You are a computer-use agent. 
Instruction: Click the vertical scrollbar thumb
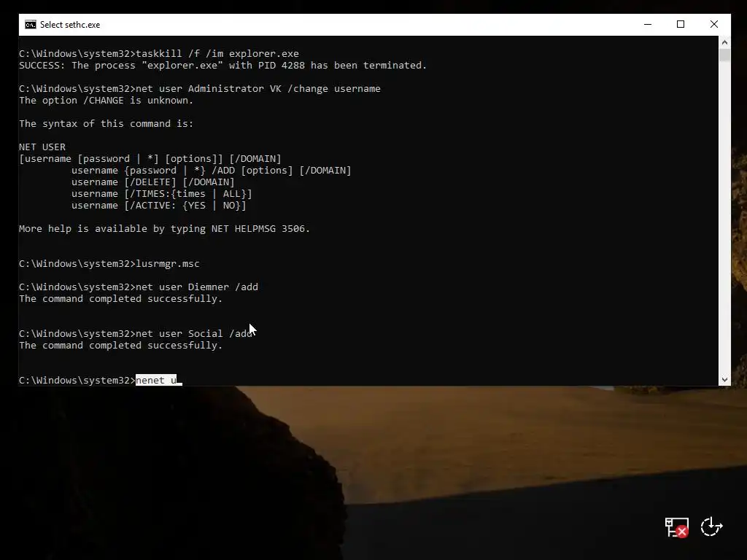pos(724,55)
